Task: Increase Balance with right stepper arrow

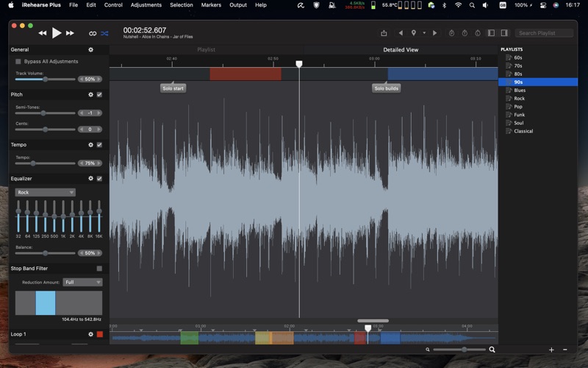Action: click(99, 253)
